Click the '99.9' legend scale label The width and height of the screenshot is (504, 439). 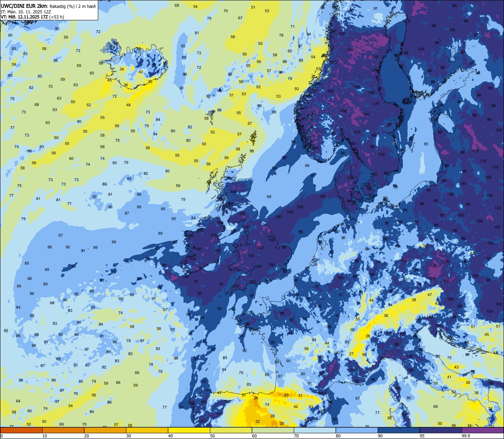(x=466, y=436)
